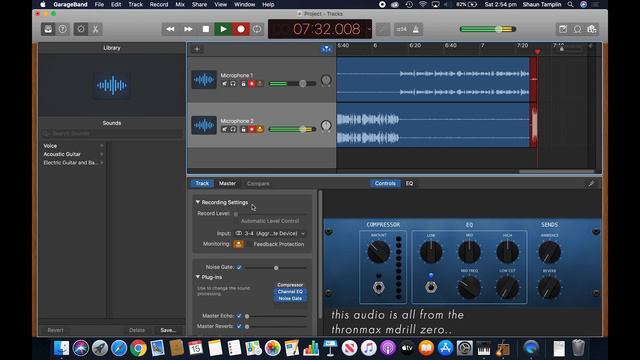
Task: Toggle the Noise Gate checkbox
Action: tap(239, 267)
